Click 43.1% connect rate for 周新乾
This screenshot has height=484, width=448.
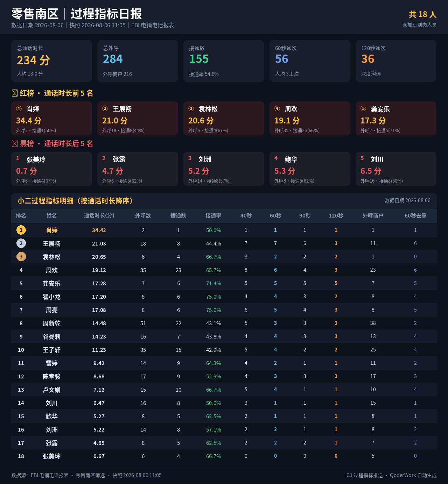(213, 323)
